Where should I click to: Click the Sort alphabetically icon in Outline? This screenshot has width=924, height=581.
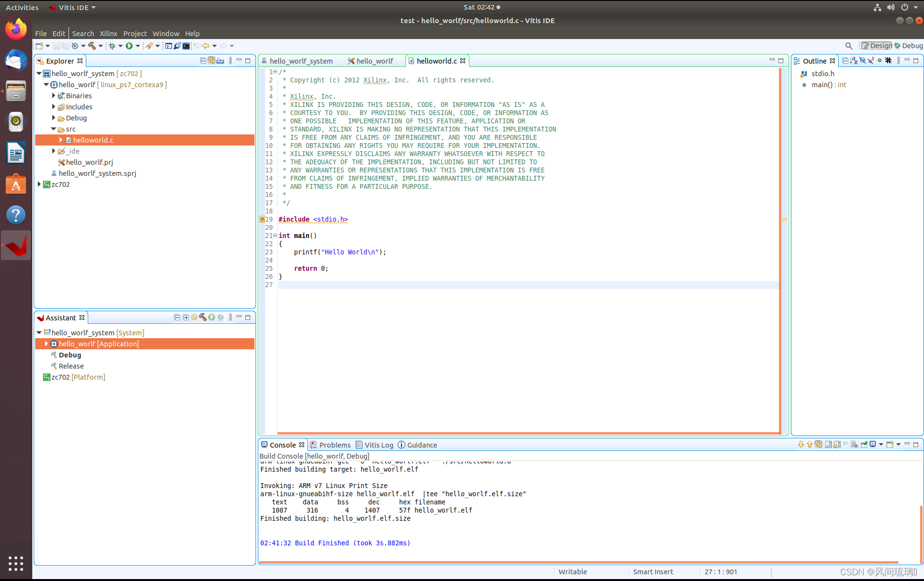coord(854,61)
